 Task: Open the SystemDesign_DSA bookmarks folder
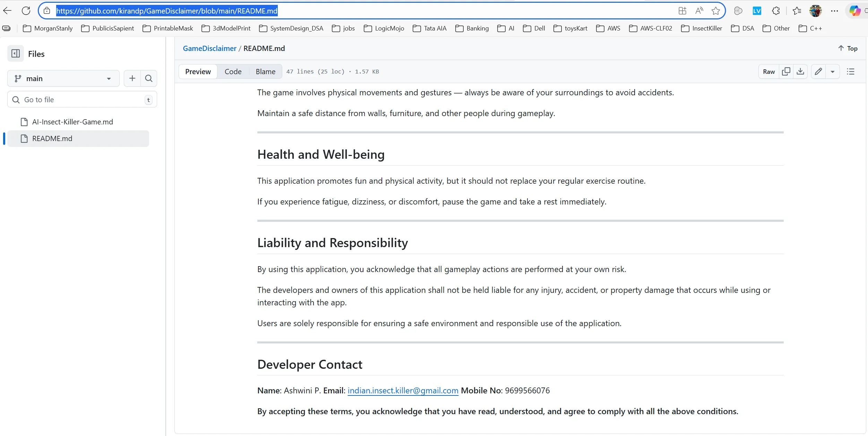coord(291,28)
